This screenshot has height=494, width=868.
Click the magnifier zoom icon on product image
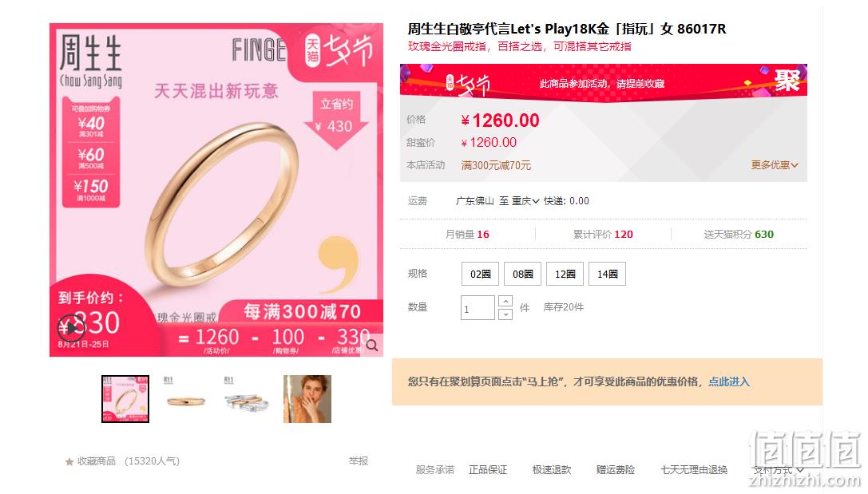372,346
